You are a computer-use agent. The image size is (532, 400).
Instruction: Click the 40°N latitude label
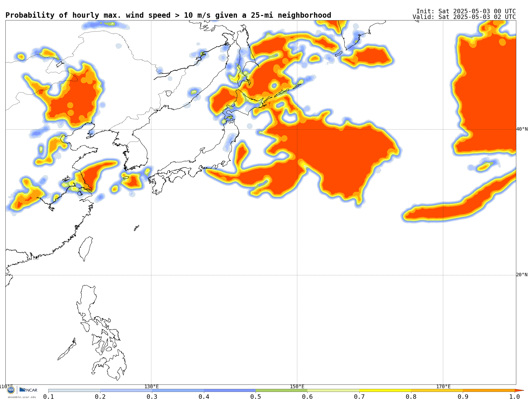tap(522, 129)
